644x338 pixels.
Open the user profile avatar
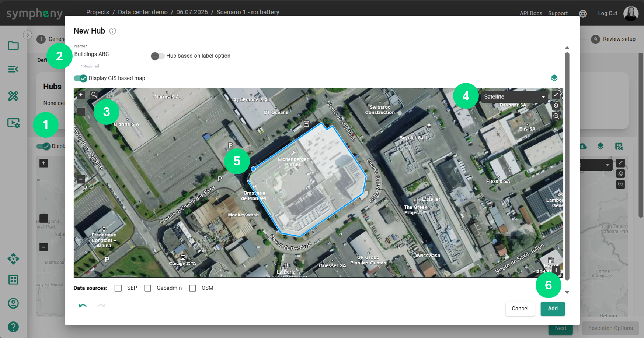pos(631,14)
